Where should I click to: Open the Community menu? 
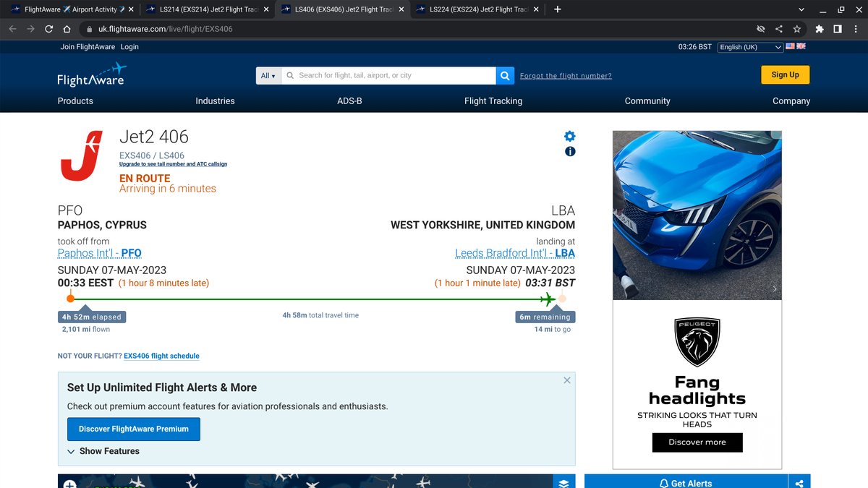coord(647,101)
